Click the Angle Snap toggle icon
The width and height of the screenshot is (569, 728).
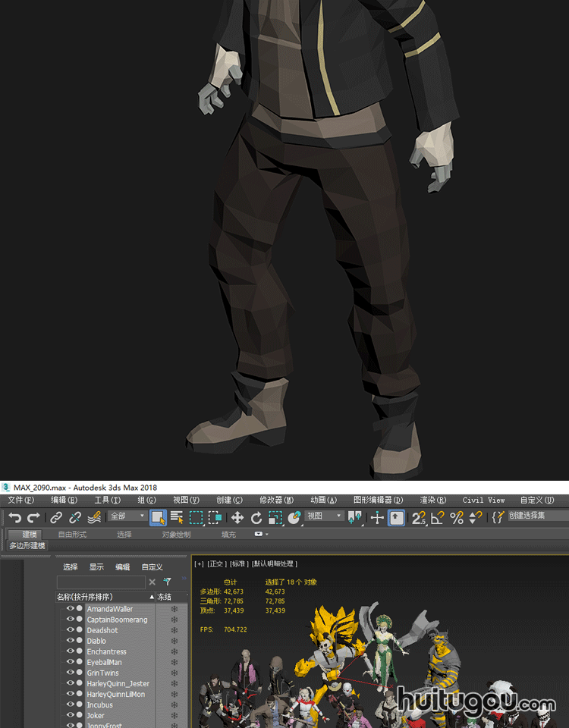click(438, 518)
